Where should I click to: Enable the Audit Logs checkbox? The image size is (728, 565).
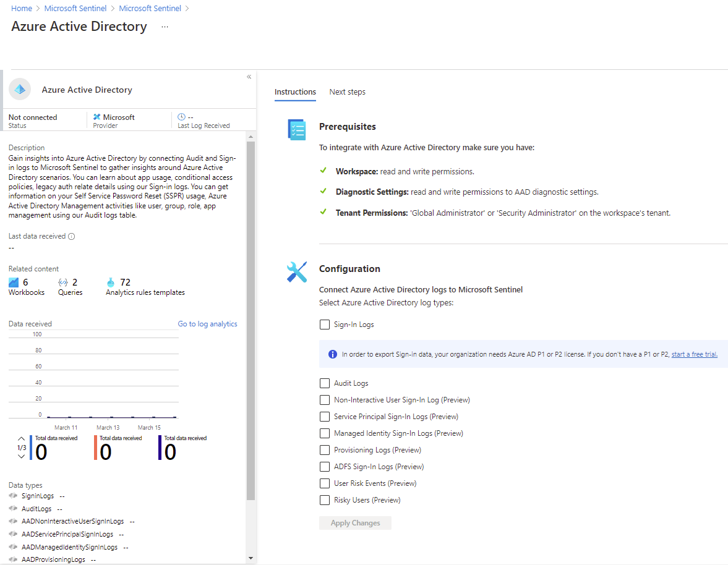click(325, 383)
